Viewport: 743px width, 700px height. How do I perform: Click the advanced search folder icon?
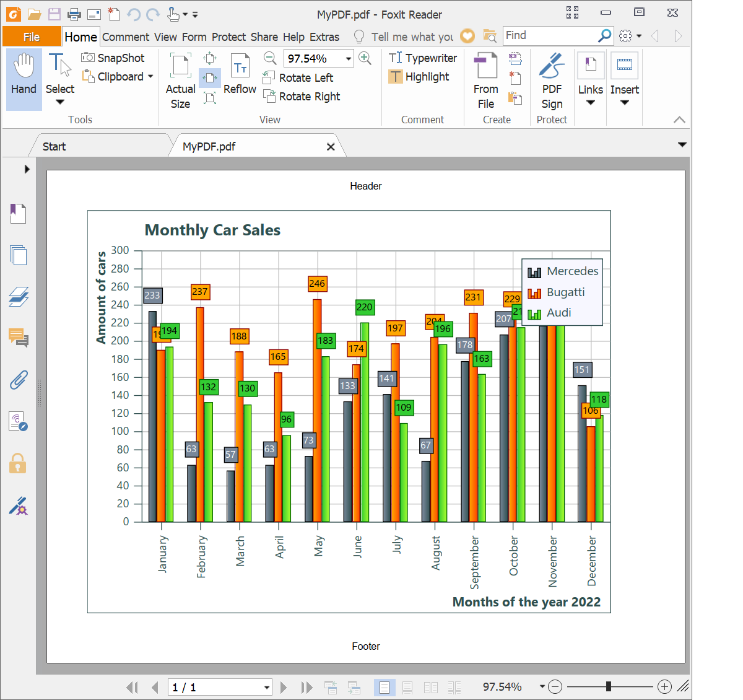(x=490, y=36)
